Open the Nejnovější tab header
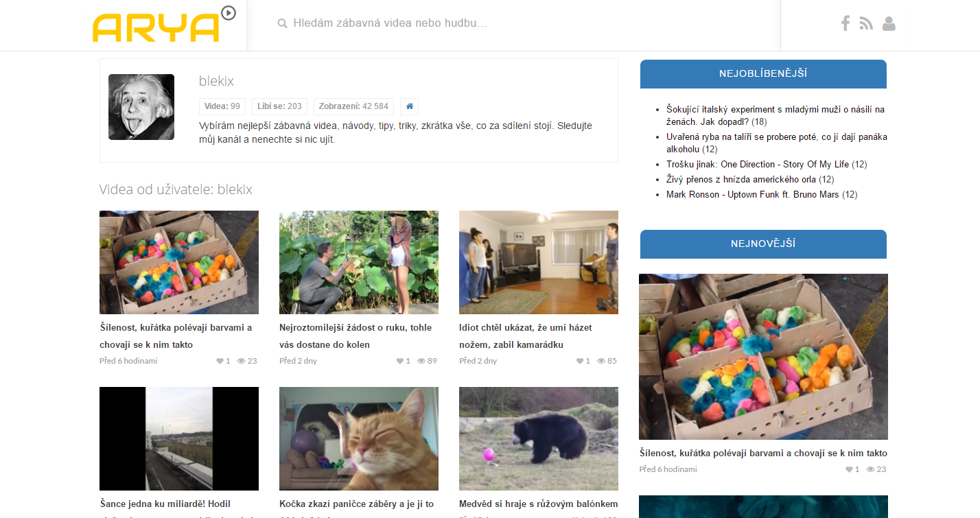This screenshot has width=980, height=518. click(x=763, y=244)
